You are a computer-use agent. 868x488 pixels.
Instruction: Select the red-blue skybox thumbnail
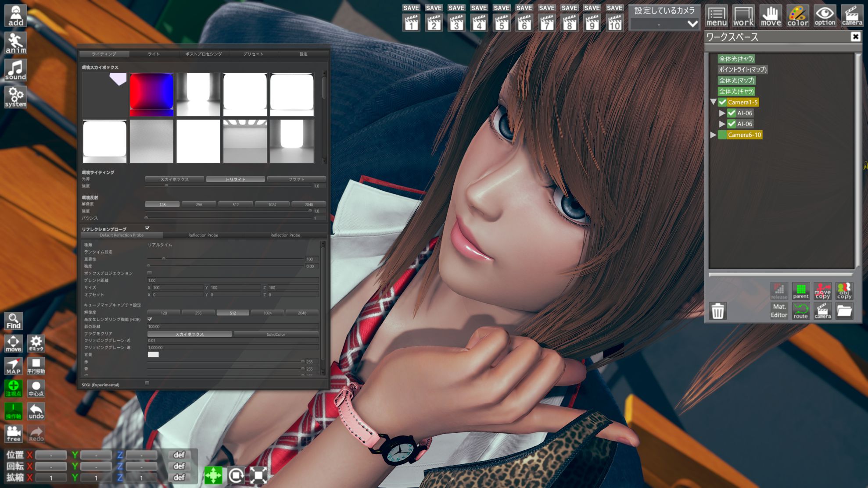151,94
